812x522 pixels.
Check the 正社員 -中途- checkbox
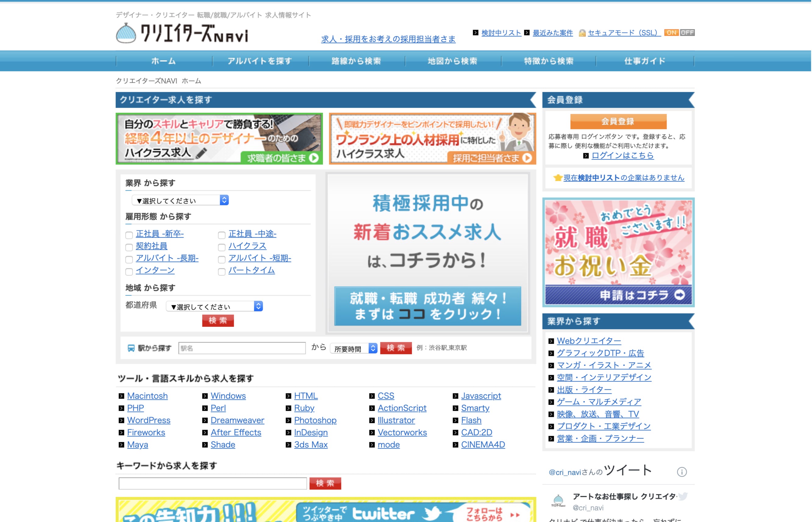[222, 235]
